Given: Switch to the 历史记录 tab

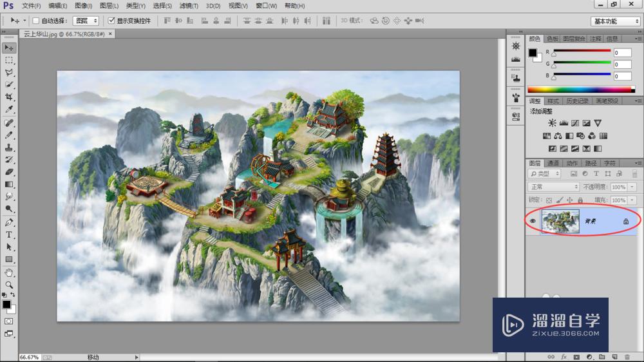Looking at the screenshot, I should point(577,101).
